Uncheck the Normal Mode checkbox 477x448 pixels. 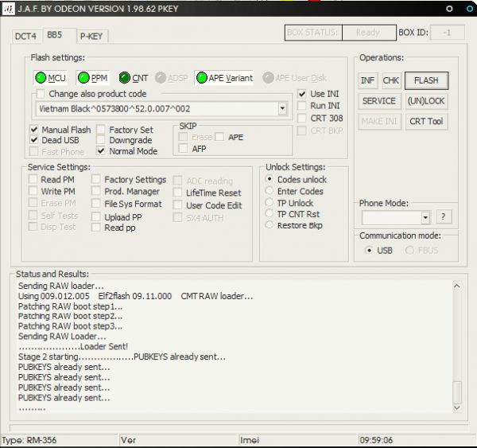coord(101,150)
